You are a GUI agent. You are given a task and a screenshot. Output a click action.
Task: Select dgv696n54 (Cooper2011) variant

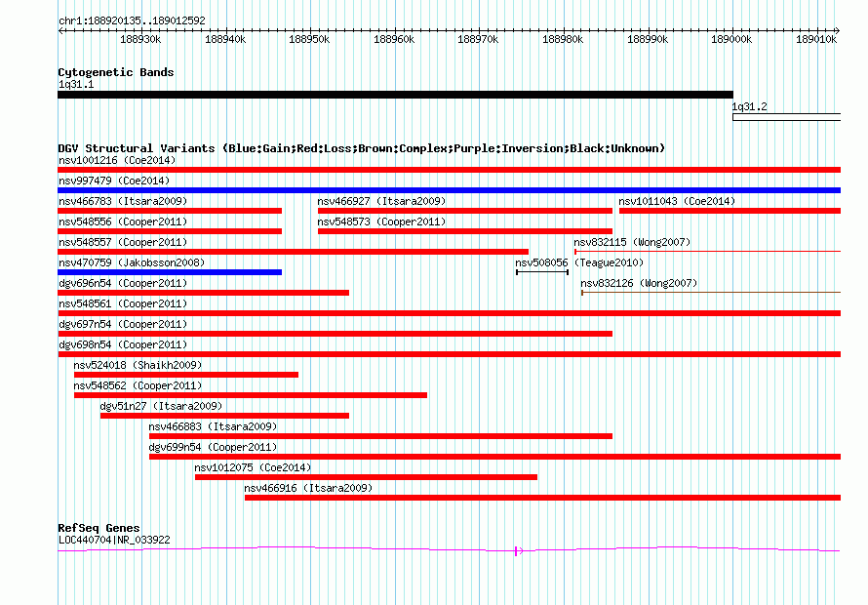(203, 293)
